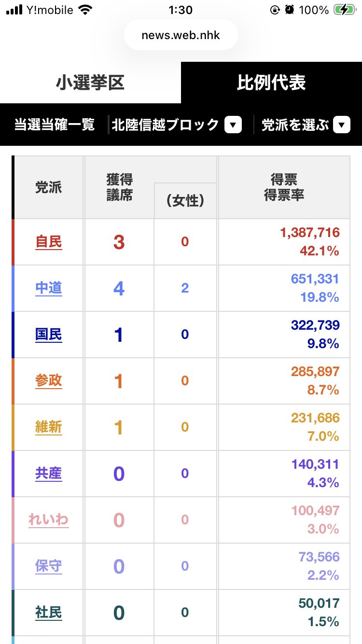The height and width of the screenshot is (644, 362).
Task: Select the 比例代表 tab
Action: coord(271,83)
